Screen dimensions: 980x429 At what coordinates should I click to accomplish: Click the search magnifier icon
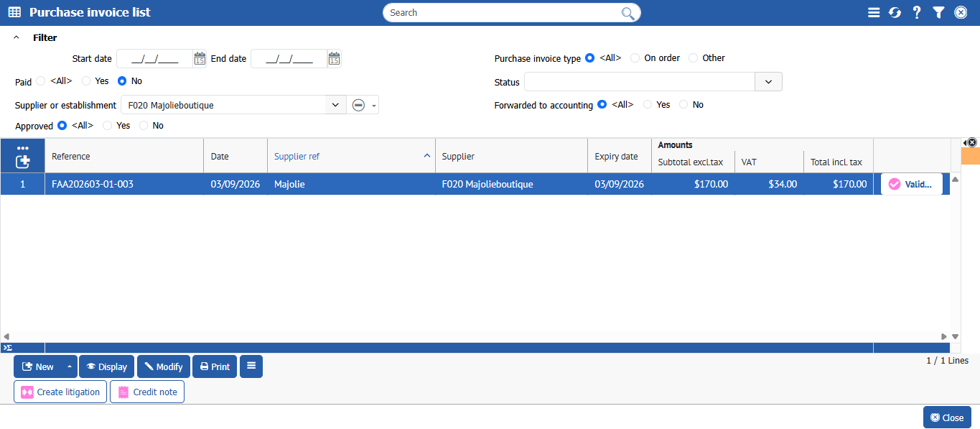627,13
